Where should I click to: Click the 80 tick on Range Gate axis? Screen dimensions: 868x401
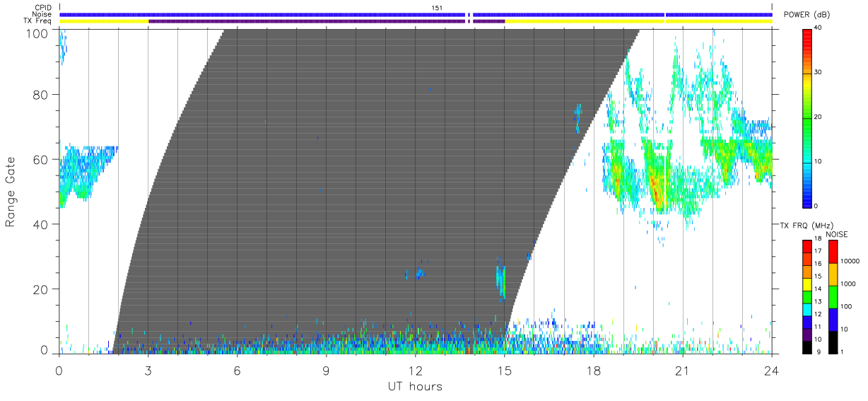[41, 94]
